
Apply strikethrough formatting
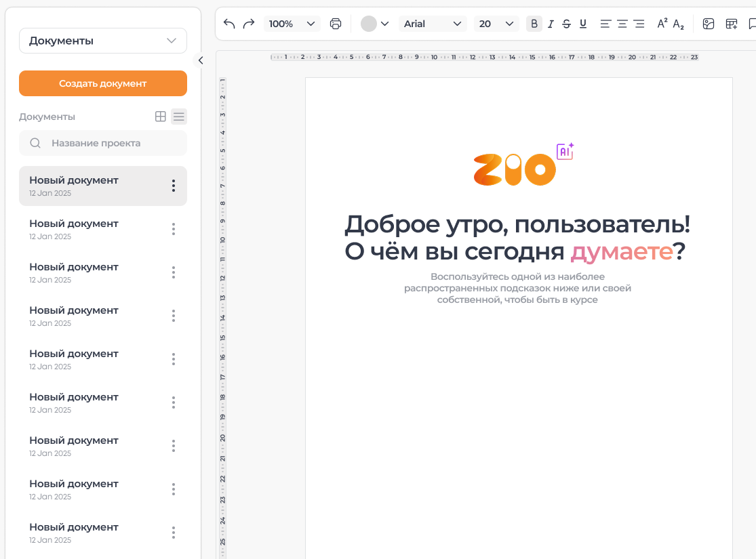(566, 23)
